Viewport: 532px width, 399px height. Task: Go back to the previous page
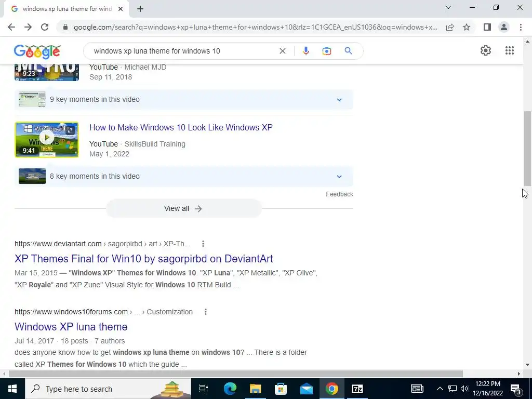click(11, 27)
